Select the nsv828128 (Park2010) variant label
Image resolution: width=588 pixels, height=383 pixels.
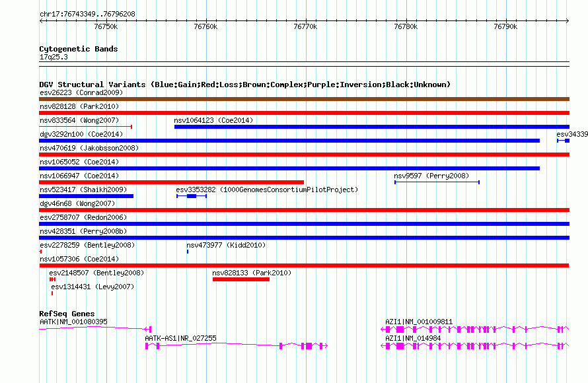pyautogui.click(x=79, y=106)
